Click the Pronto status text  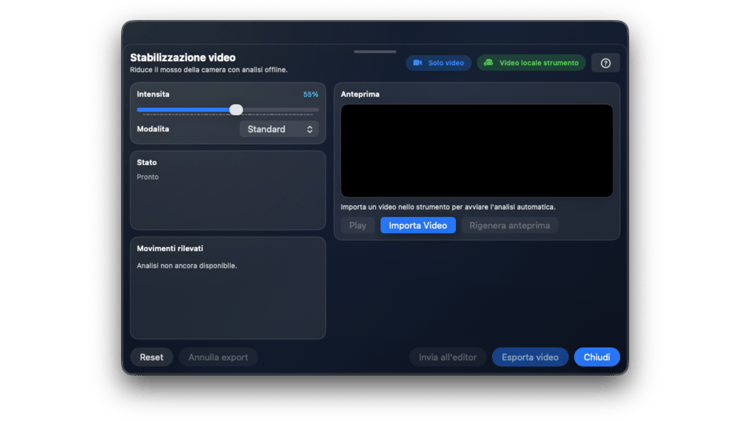point(147,177)
